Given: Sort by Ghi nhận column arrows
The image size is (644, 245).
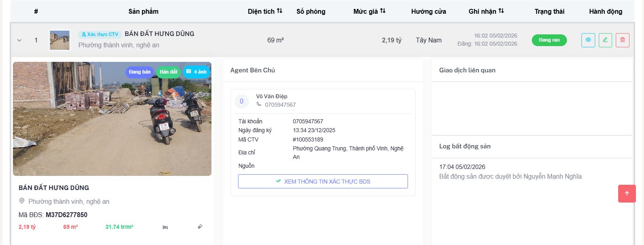Looking at the screenshot, I should tap(501, 11).
